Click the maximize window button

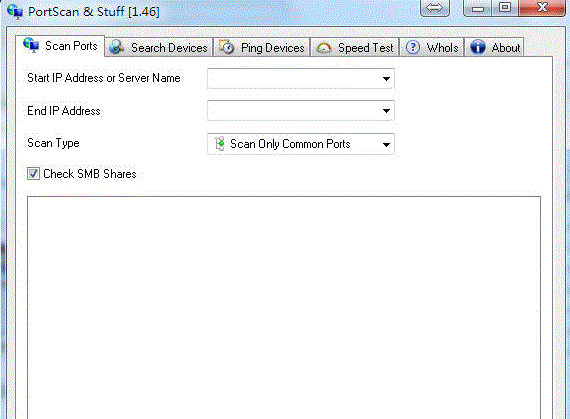click(505, 8)
